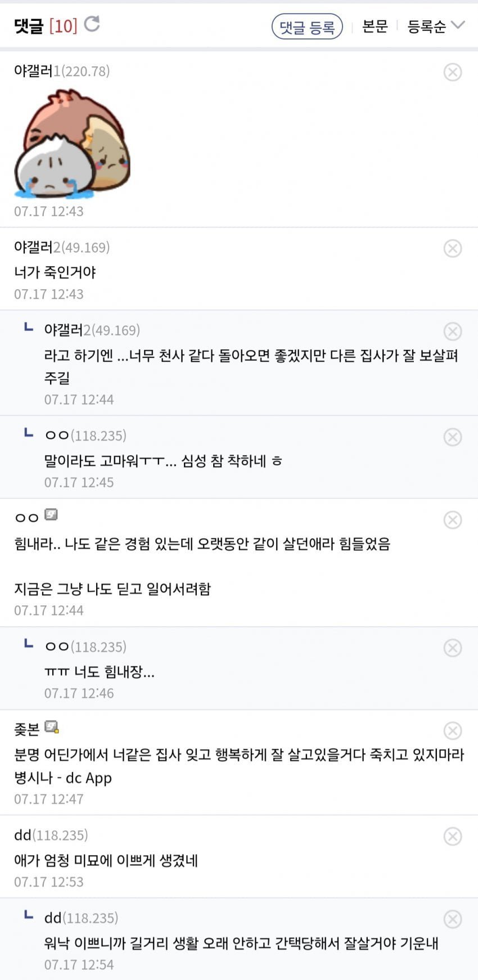Remove the '애가 엄청 미묘에' comment with X

pos(453,837)
